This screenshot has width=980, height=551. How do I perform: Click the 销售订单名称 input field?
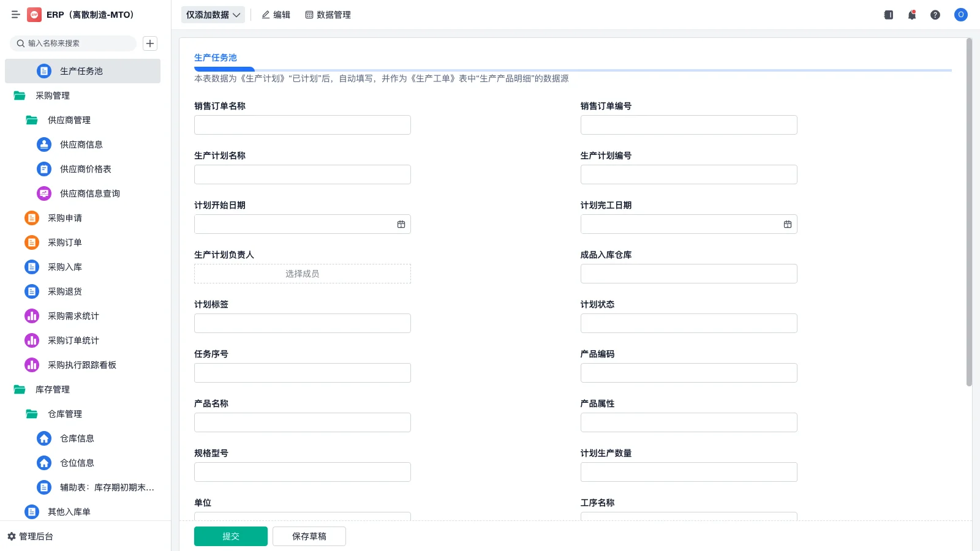pyautogui.click(x=302, y=125)
